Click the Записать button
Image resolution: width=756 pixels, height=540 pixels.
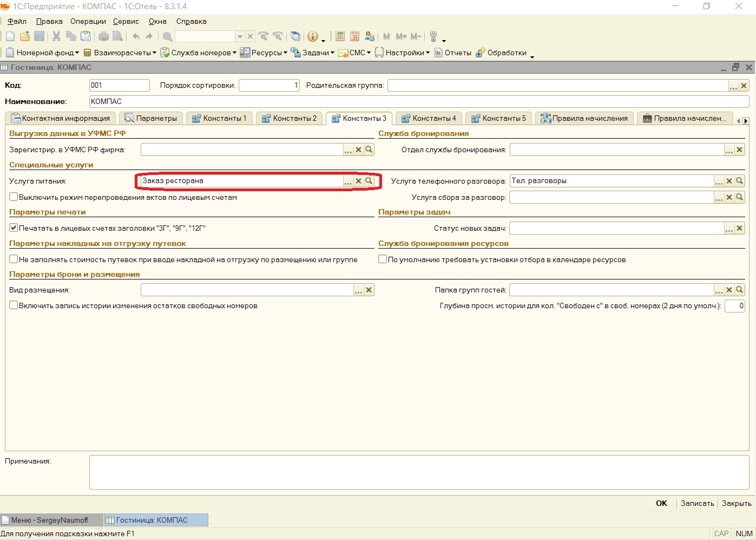(698, 503)
